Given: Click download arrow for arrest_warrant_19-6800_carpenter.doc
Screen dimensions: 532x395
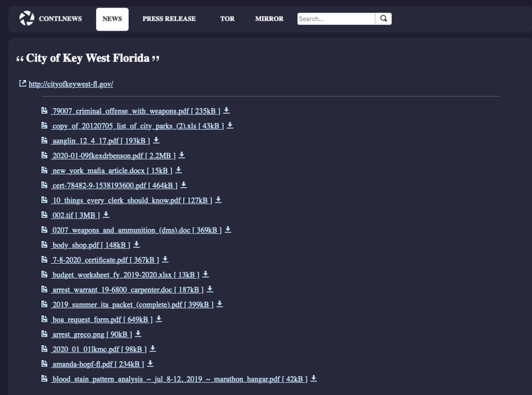Looking at the screenshot, I should tap(210, 289).
